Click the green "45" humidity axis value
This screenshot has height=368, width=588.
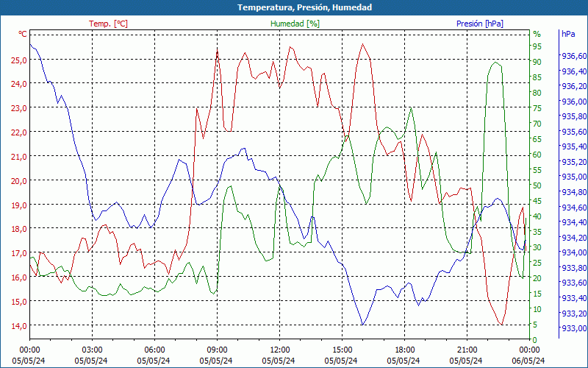[537, 201]
